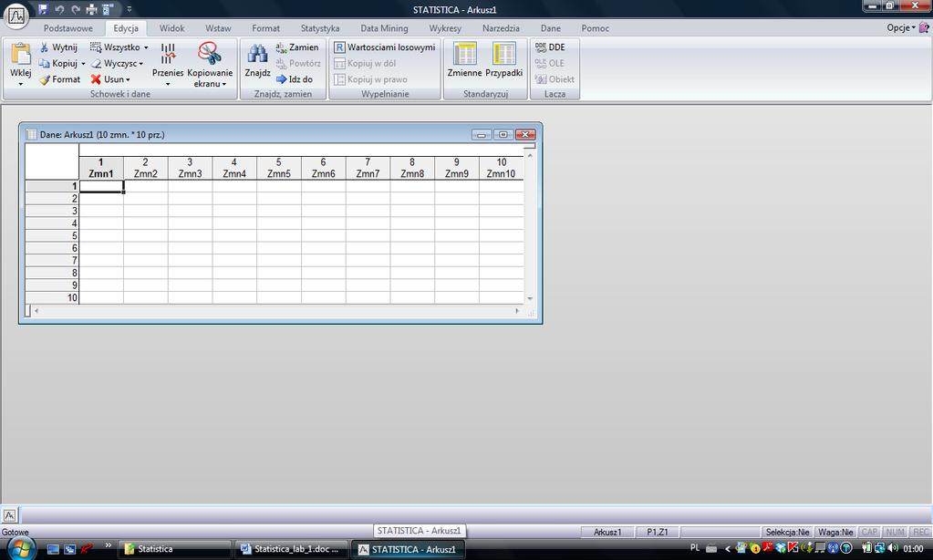Select row header 4 in the spreadsheet

[x=52, y=223]
